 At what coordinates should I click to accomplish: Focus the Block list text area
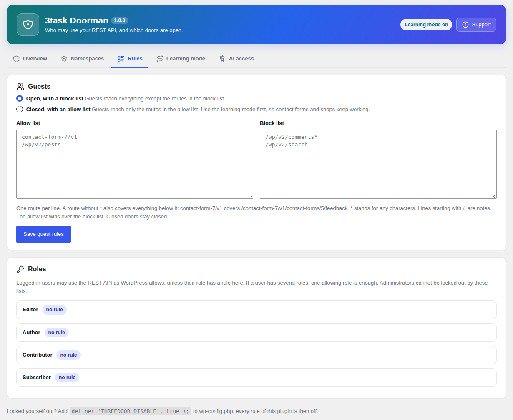pyautogui.click(x=378, y=164)
